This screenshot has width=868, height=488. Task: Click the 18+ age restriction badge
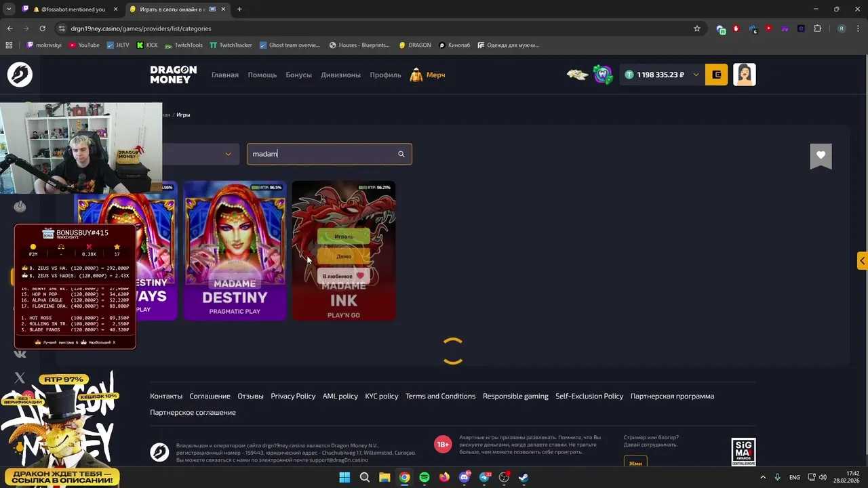point(443,445)
